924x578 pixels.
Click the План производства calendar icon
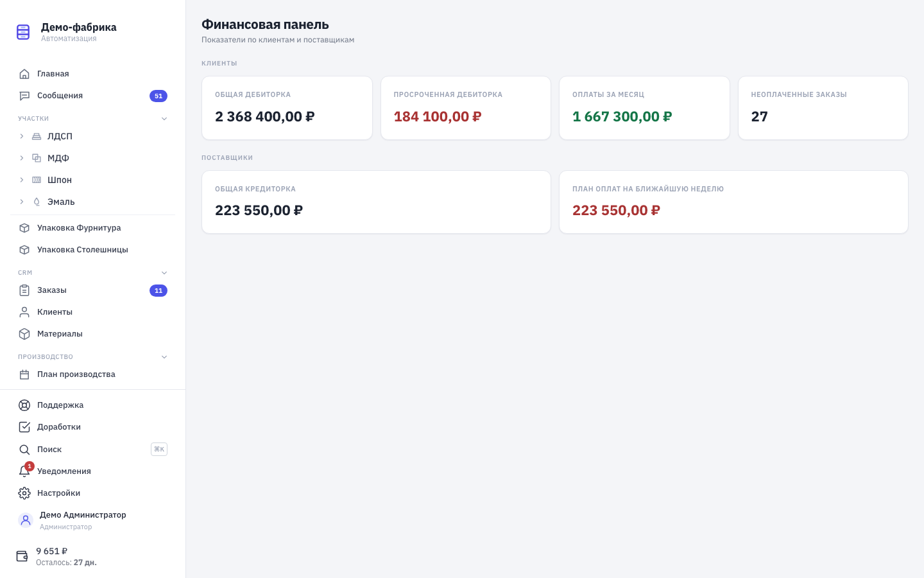pyautogui.click(x=24, y=374)
